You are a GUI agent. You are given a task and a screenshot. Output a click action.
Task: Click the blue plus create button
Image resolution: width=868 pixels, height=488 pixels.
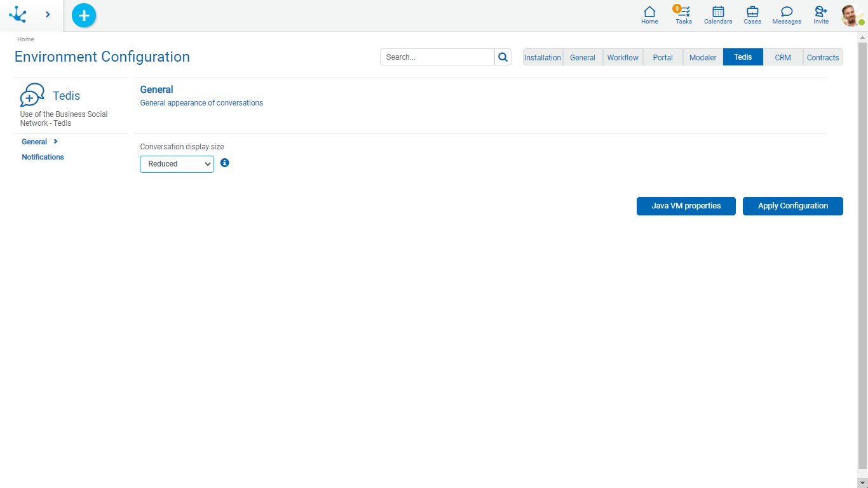tap(84, 15)
